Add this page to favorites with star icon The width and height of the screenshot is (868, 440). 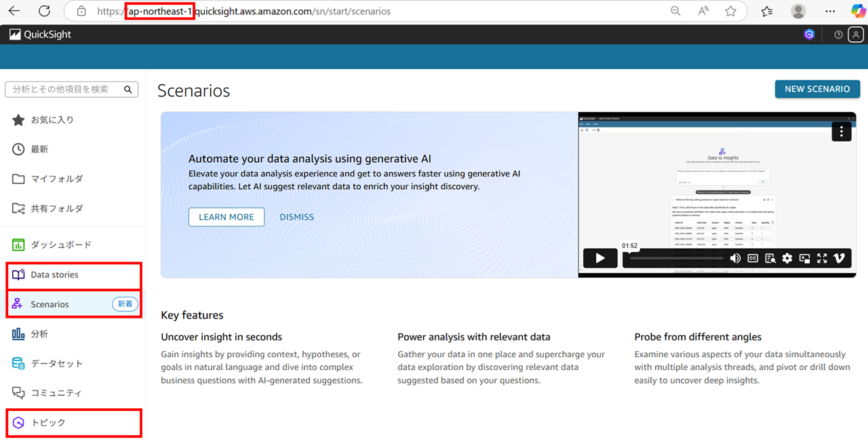point(730,11)
